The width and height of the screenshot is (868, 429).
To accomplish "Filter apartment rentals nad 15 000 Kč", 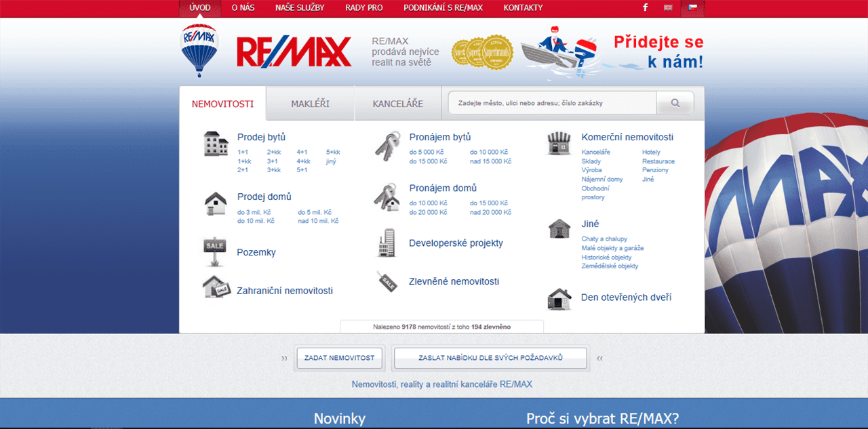I will [x=491, y=161].
